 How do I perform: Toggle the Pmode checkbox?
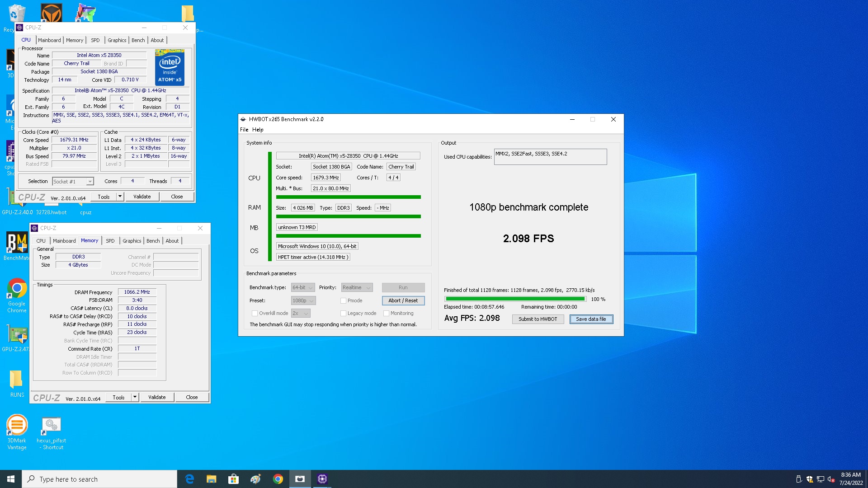(343, 300)
